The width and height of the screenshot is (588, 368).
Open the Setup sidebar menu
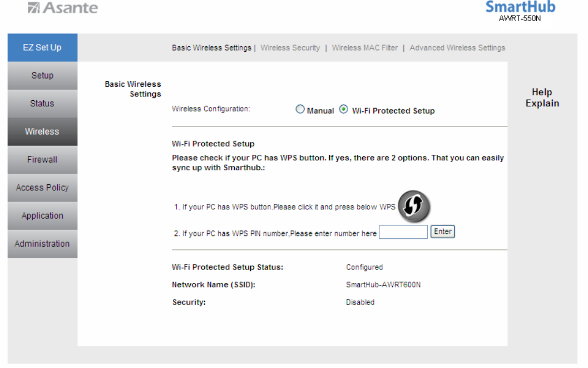[42, 75]
